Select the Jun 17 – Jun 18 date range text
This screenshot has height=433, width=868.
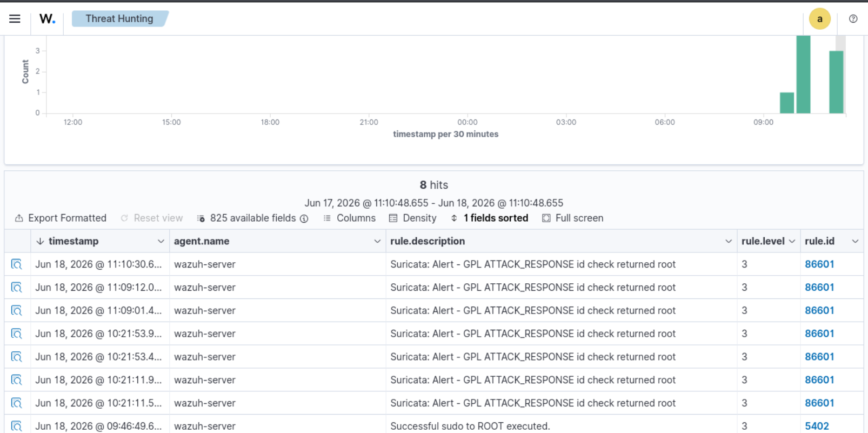pyautogui.click(x=434, y=203)
